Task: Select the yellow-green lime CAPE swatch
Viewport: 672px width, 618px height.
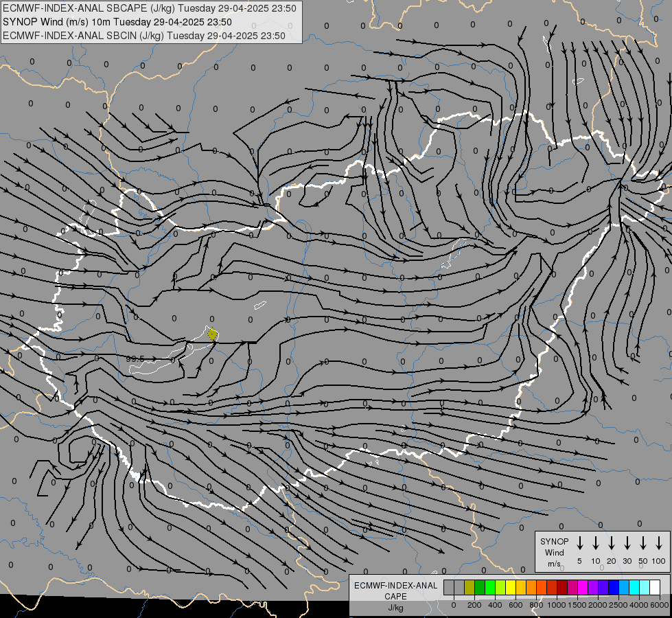Action: pos(500,587)
